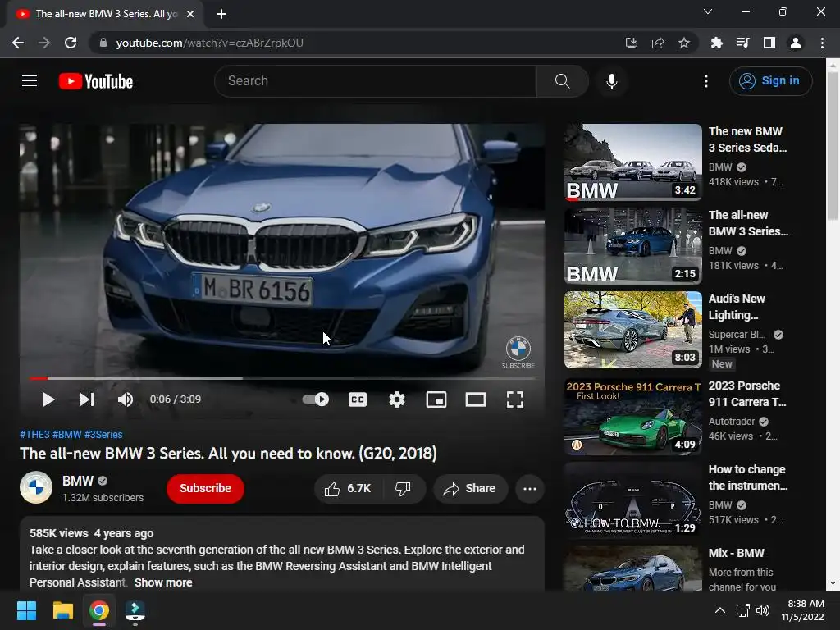
Task: Open a new browser tab
Action: click(221, 14)
